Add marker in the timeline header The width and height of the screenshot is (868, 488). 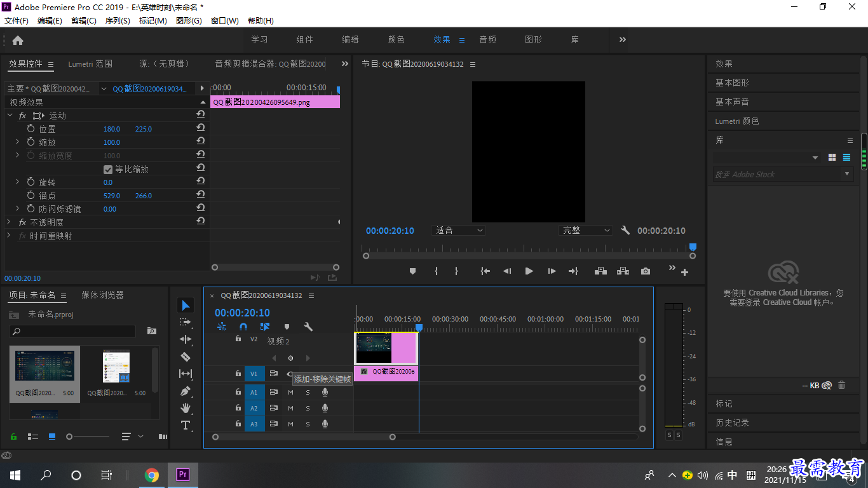[287, 327]
